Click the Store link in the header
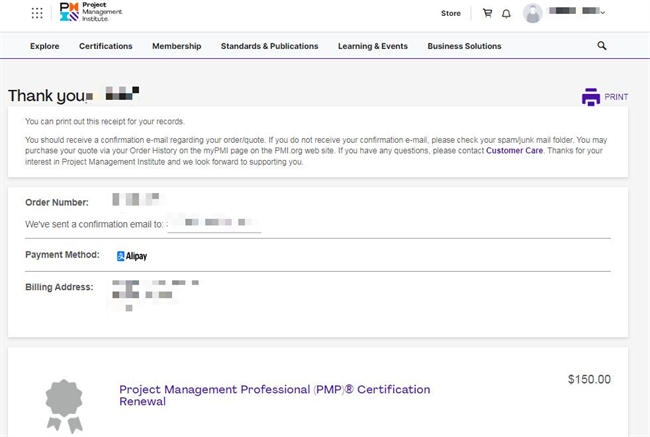650x437 pixels. coord(451,13)
